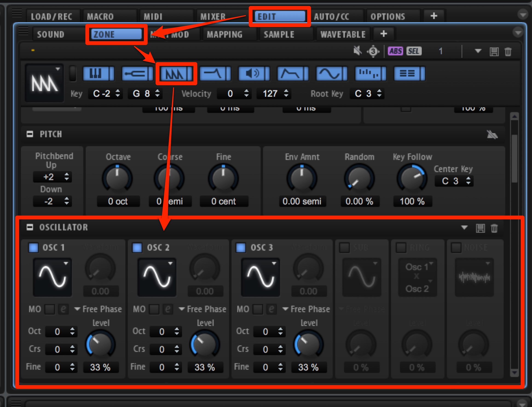The image size is (532, 407).
Task: Click the Root Key C 3 field
Action: [x=367, y=93]
